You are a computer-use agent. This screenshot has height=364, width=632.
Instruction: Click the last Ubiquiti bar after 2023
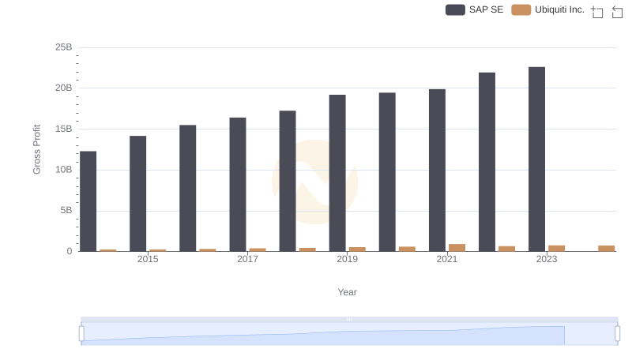tap(606, 249)
